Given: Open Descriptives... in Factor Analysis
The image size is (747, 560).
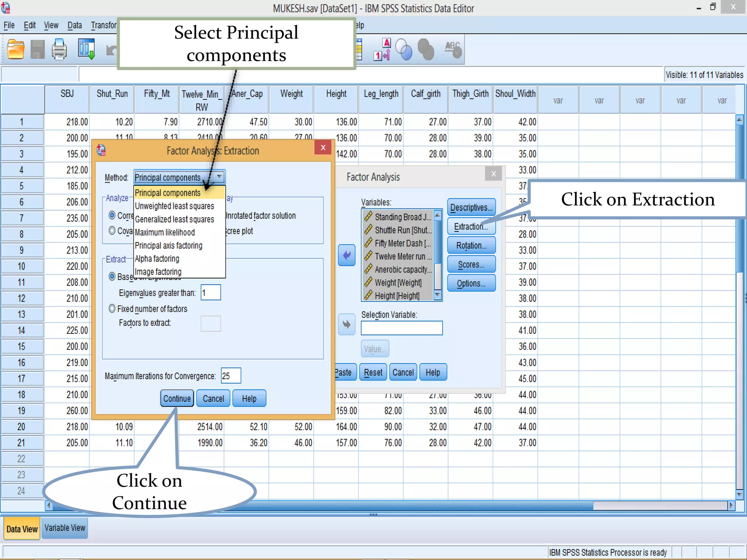Looking at the screenshot, I should [471, 207].
